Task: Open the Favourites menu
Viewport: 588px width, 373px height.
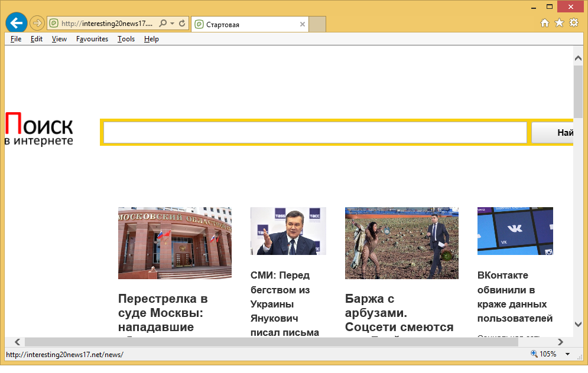Action: (x=92, y=39)
